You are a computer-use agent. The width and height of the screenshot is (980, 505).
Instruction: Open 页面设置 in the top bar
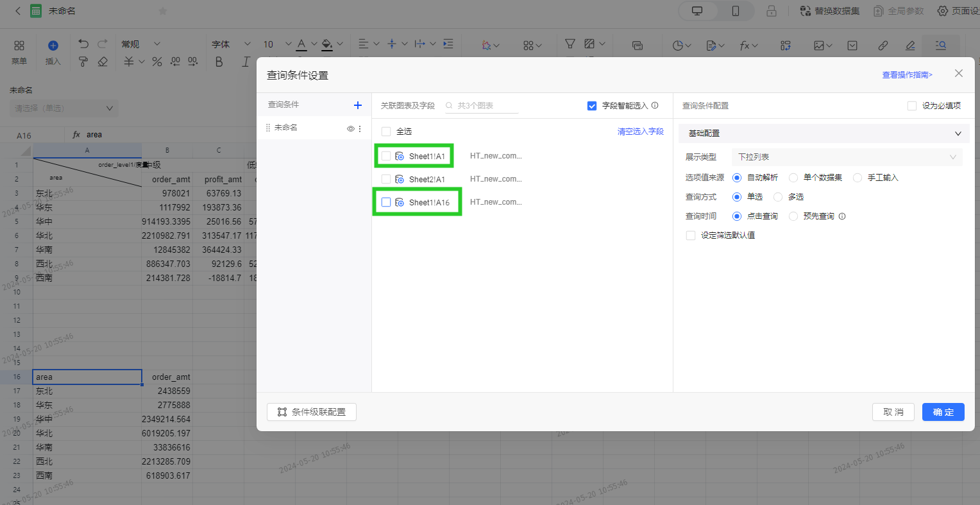coord(959,11)
